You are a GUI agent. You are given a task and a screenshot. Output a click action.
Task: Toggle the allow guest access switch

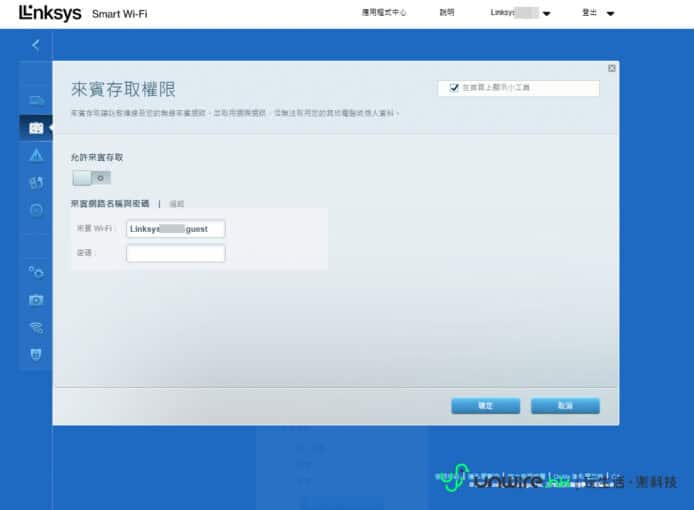coord(91,177)
